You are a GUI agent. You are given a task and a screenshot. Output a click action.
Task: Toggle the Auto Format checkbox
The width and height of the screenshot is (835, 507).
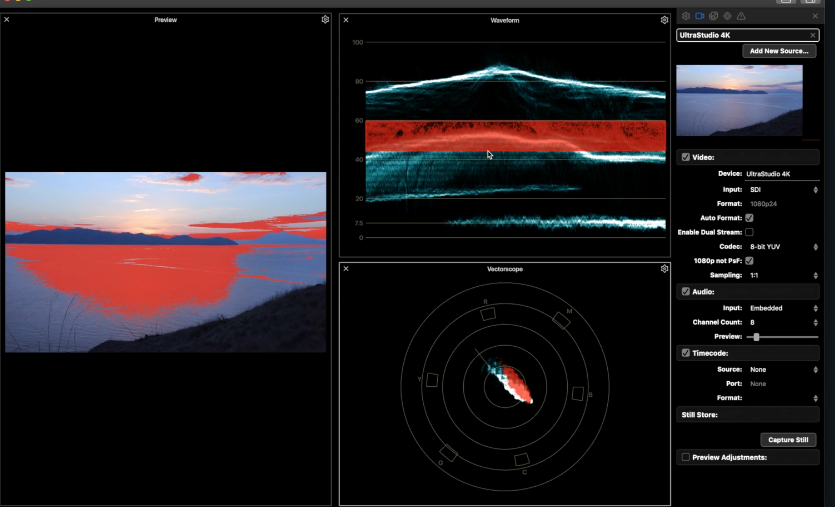tap(749, 217)
